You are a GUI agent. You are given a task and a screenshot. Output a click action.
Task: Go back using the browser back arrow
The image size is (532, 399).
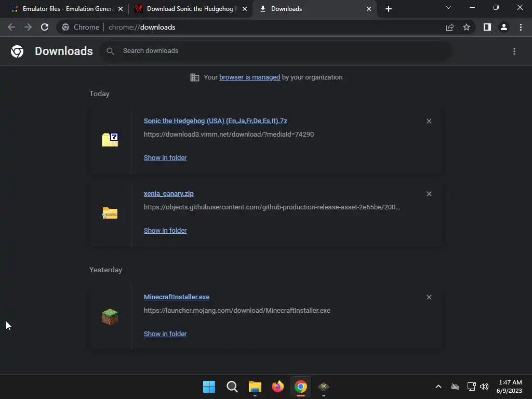coord(11,27)
